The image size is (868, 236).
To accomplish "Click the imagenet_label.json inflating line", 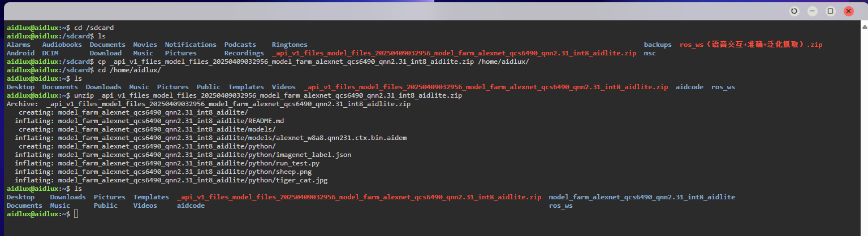I will [183, 155].
